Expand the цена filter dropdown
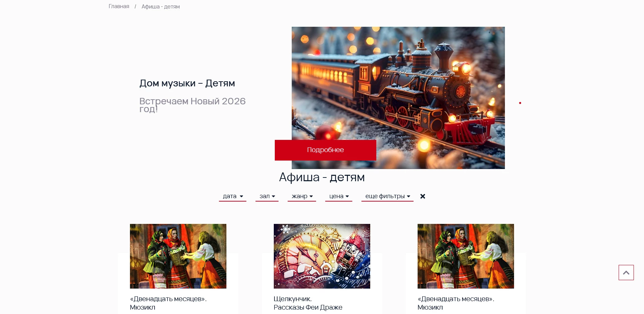 point(339,196)
